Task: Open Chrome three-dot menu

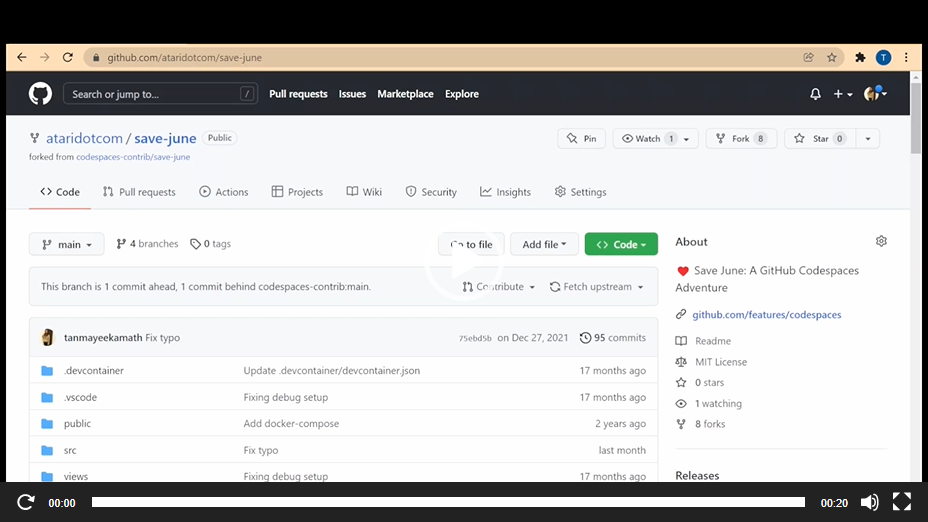Action: pyautogui.click(x=906, y=57)
